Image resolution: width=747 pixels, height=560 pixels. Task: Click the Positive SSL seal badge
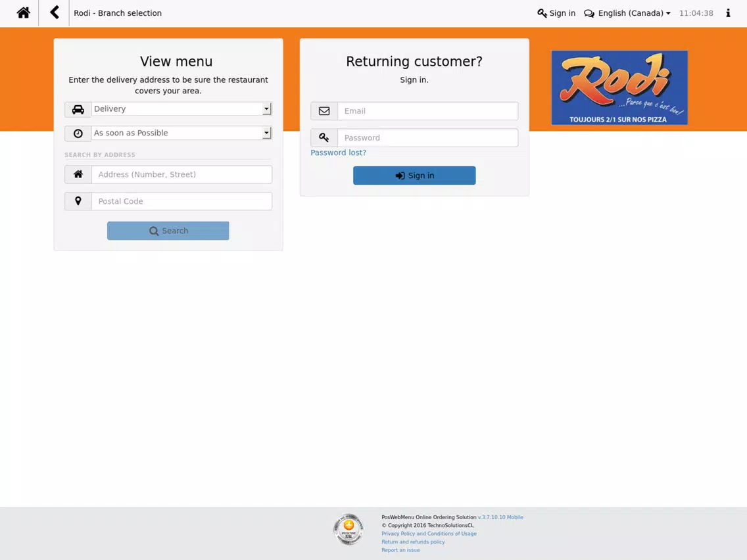pyautogui.click(x=349, y=529)
